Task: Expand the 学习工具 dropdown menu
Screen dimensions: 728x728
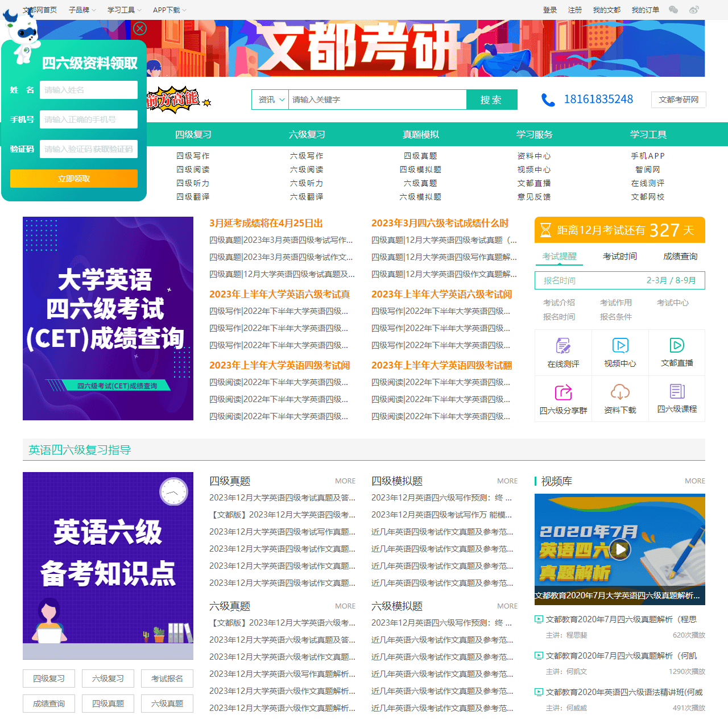Action: click(123, 10)
